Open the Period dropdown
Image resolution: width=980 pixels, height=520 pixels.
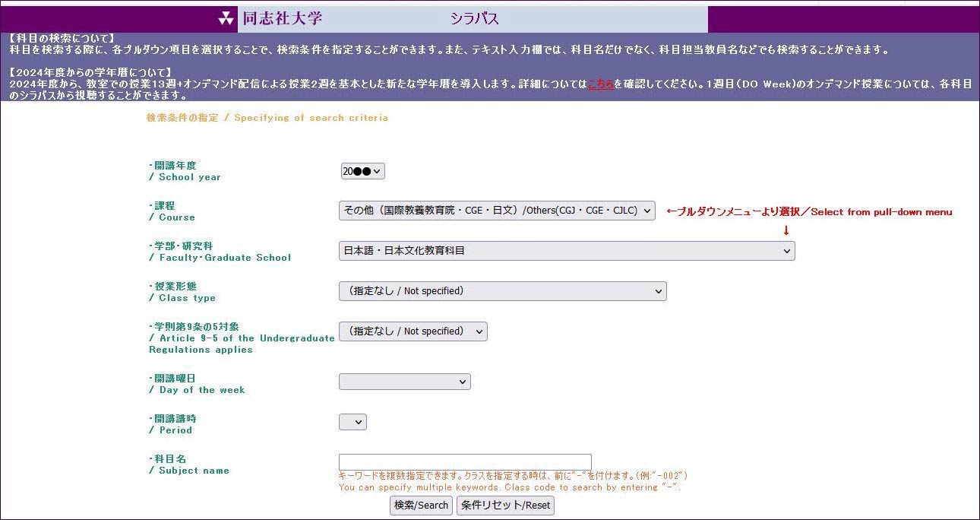pos(352,422)
